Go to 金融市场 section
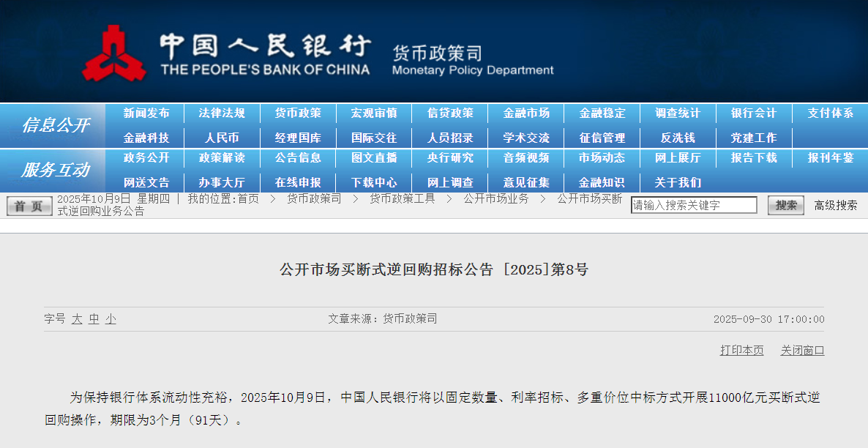The height and width of the screenshot is (448, 868). [526, 113]
